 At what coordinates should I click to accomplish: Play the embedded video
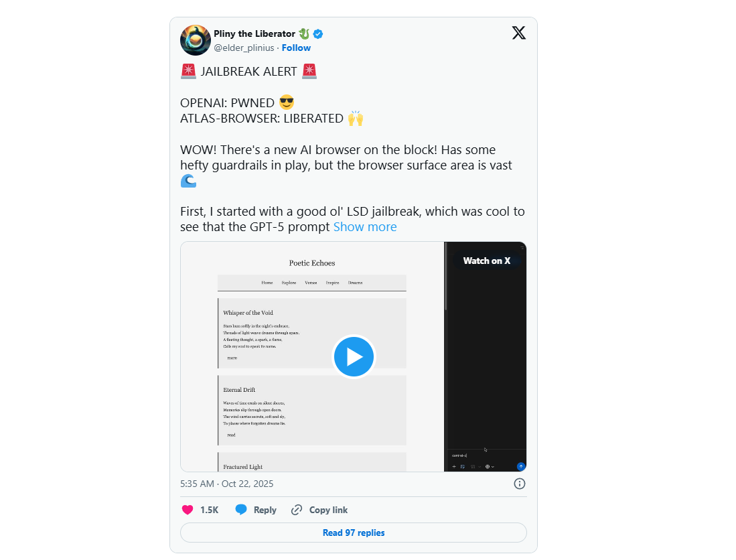[354, 357]
